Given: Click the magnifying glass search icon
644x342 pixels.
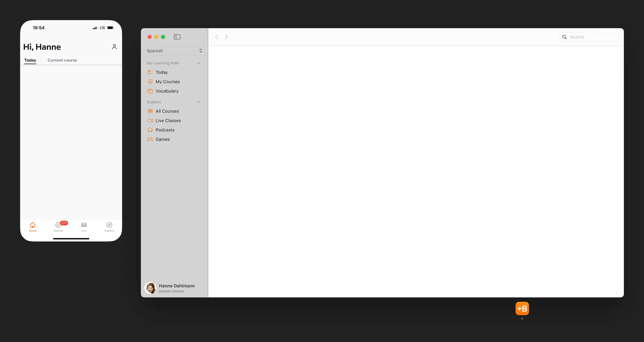Looking at the screenshot, I should click(x=565, y=37).
